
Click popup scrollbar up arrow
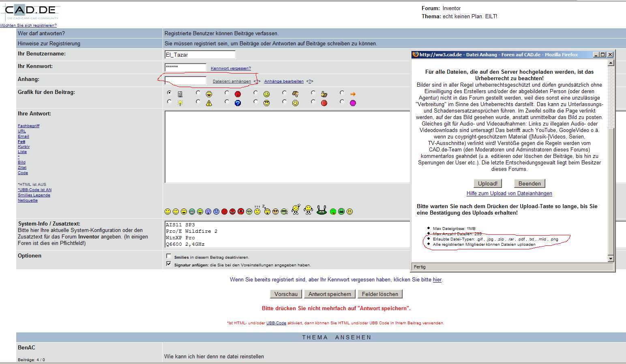tap(611, 63)
